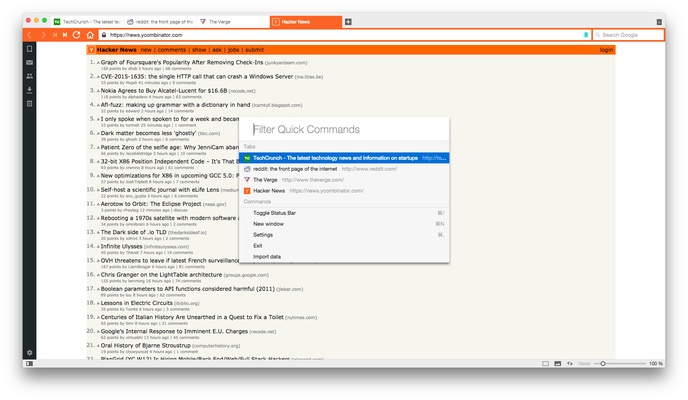The image size is (688, 400).
Task: Open Oral History of Bjarne Stroustrup
Action: [146, 345]
